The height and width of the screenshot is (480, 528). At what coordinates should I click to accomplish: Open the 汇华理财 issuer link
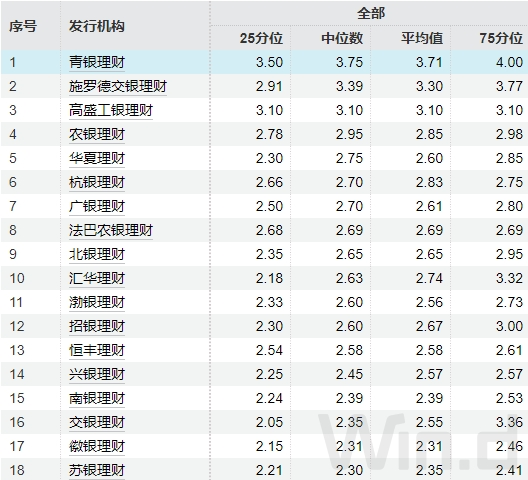point(97,278)
